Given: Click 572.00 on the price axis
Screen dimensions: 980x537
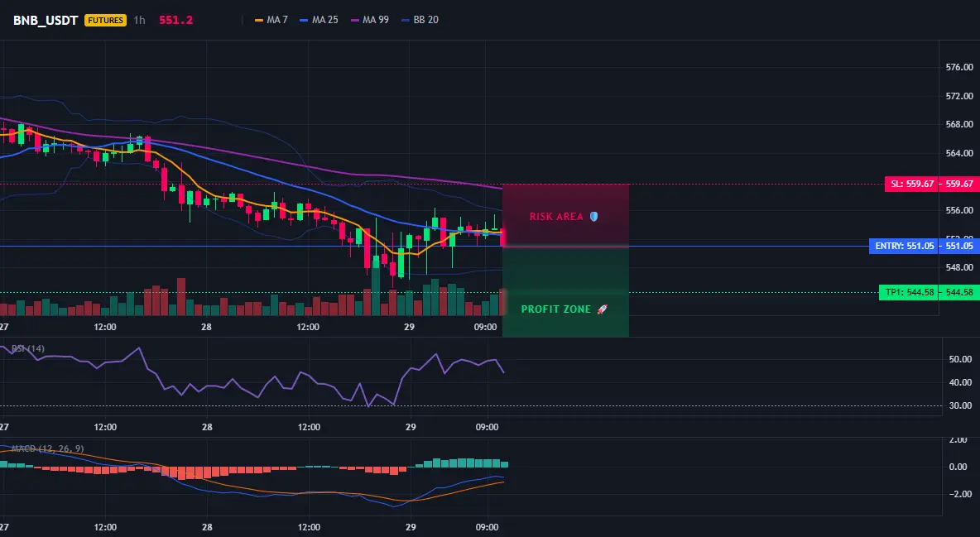Looking at the screenshot, I should pyautogui.click(x=959, y=96).
